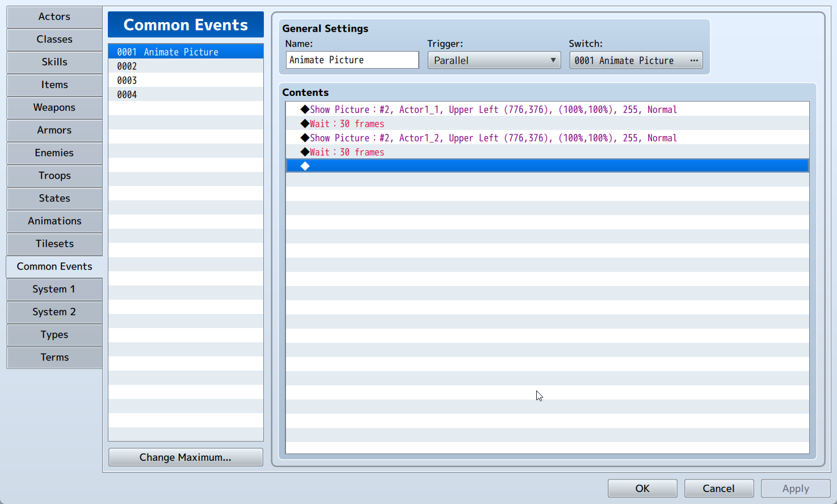Select common event 0002 in the list
Screen dimensions: 837x504
pyautogui.click(x=186, y=66)
